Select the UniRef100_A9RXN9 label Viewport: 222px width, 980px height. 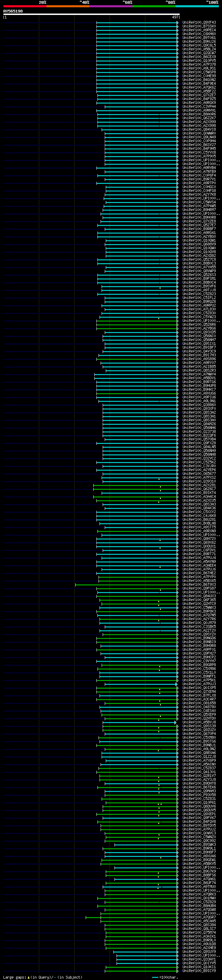[x=199, y=531]
